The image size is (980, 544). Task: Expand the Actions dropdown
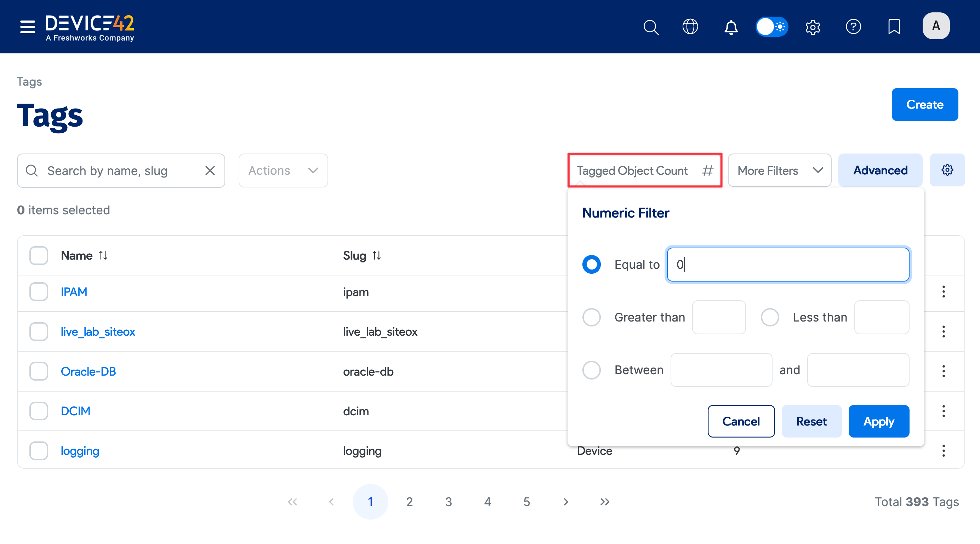283,170
